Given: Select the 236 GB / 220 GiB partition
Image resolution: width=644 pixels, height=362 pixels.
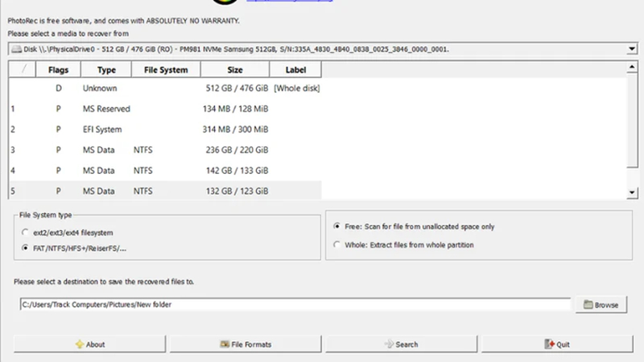Looking at the screenshot, I should click(x=165, y=150).
